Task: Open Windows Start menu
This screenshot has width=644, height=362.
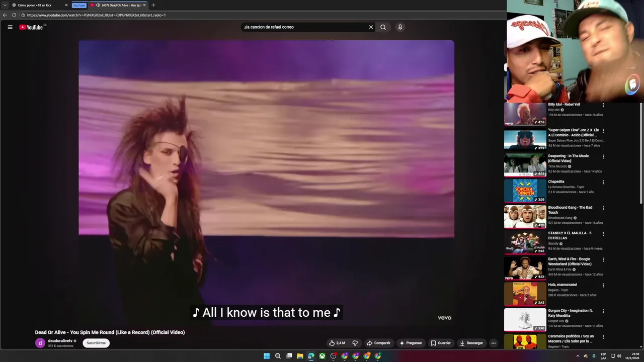Action: [267, 356]
